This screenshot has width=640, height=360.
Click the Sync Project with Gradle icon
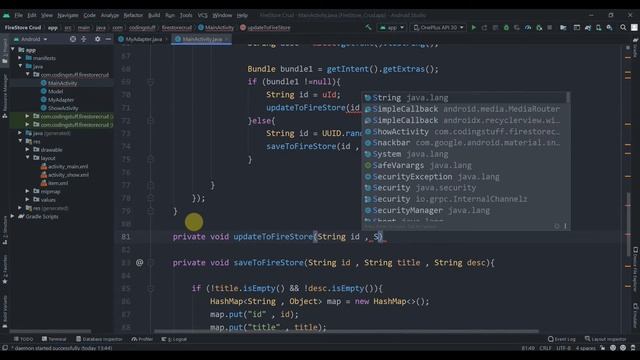point(588,27)
